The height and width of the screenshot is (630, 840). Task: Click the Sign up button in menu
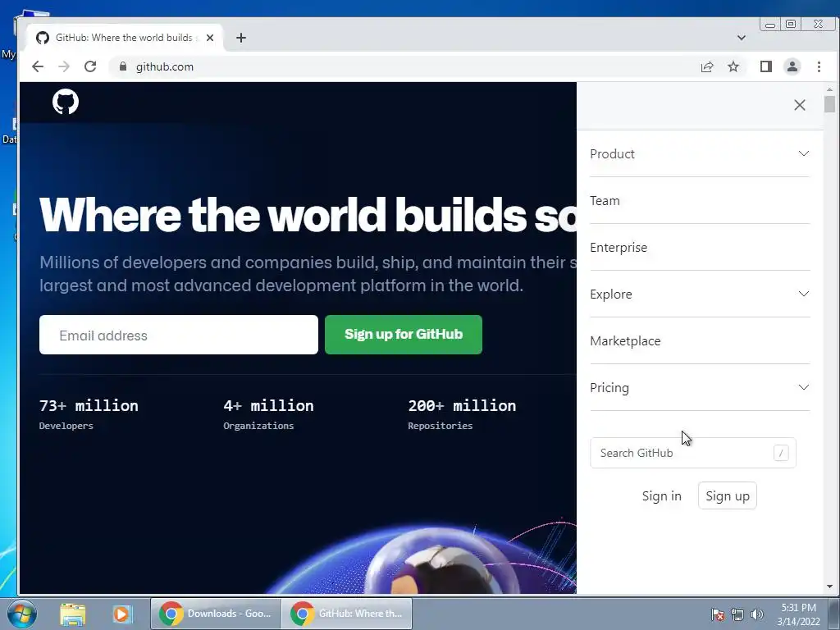coord(728,496)
